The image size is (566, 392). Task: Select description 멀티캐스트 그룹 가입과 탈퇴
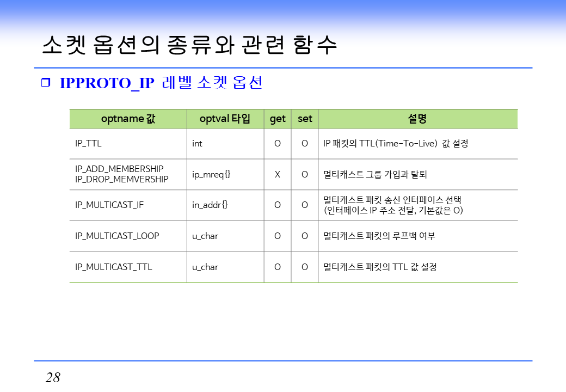coord(375,174)
